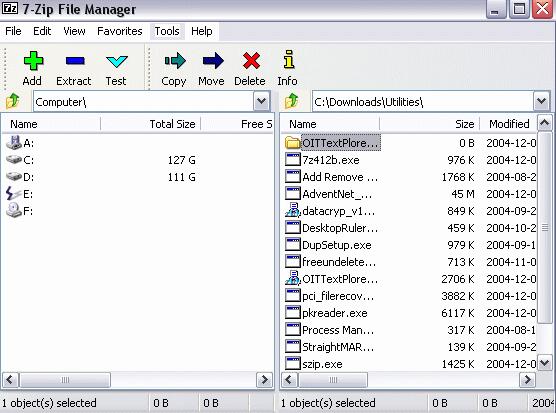Click the 7z412b.exe file icon
This screenshot has height=413, width=556.
[x=293, y=160]
